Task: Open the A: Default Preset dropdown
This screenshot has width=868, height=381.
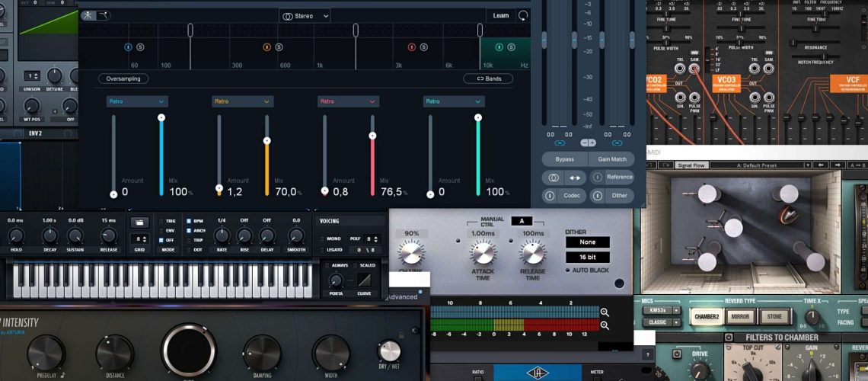Action: (761, 165)
